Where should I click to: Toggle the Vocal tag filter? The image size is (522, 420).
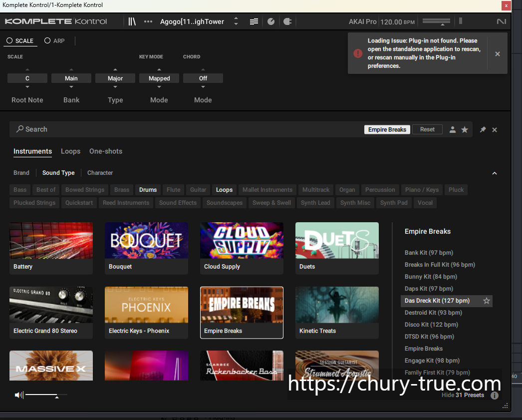(425, 202)
